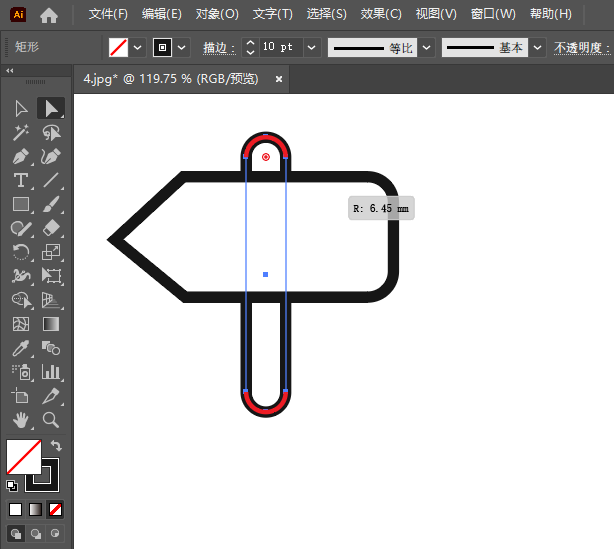Viewport: 614px width, 549px height.
Task: Open the 选择(S) menu
Action: (327, 14)
